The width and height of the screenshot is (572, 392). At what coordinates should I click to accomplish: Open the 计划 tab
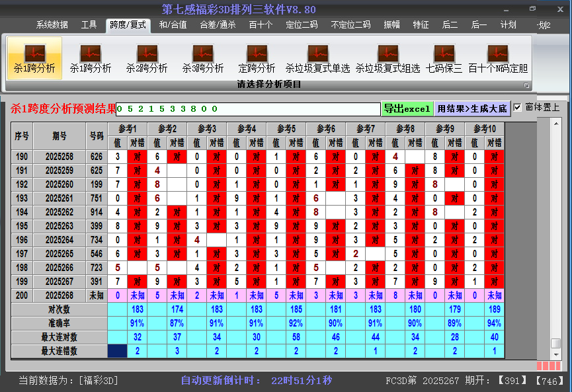coord(508,25)
